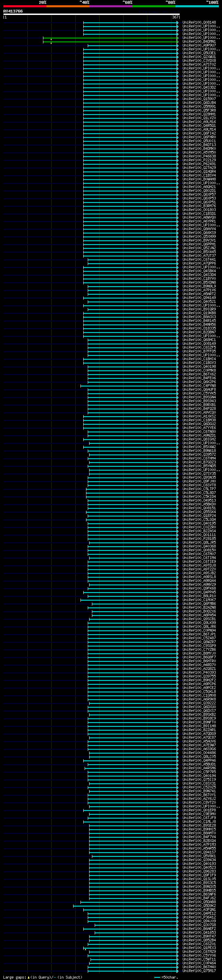Select the UniRef100_B9RXB1 label
This screenshot has height=980, width=222.
coord(199,405)
